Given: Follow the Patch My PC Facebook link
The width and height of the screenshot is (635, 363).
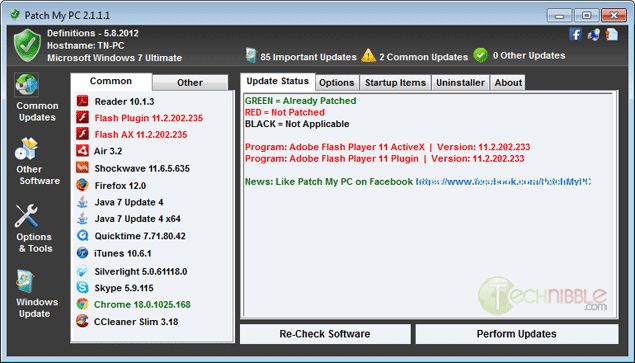Looking at the screenshot, I should coord(503,182).
